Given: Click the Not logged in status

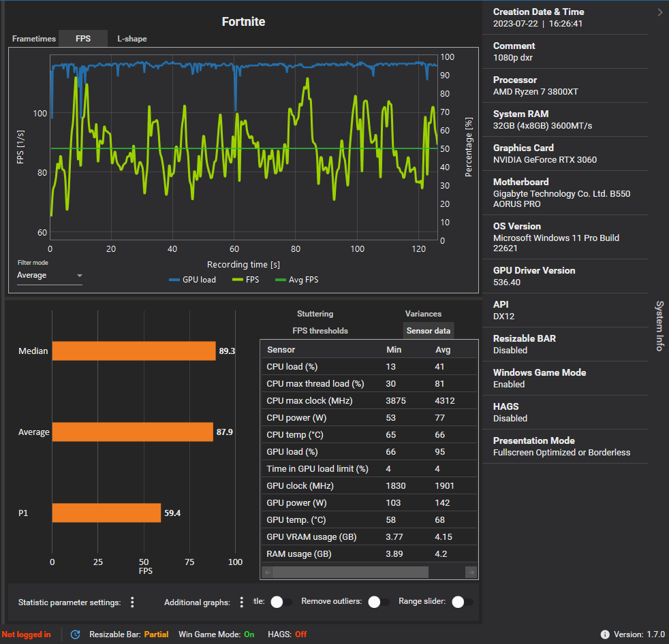Looking at the screenshot, I should pos(26,634).
